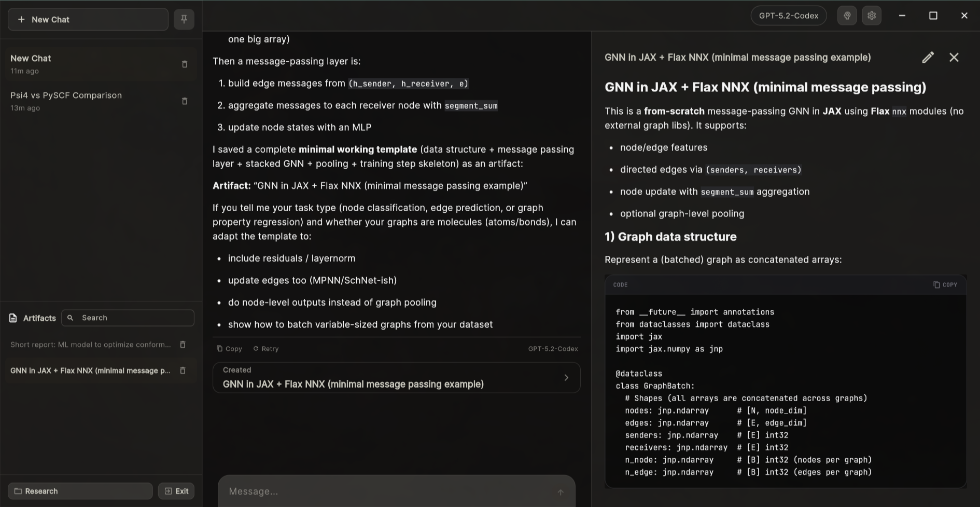Click the Exit button

coord(176,491)
